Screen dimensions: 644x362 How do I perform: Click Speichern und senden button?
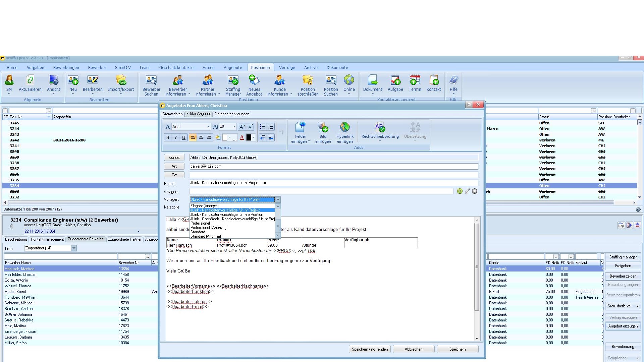(370, 349)
